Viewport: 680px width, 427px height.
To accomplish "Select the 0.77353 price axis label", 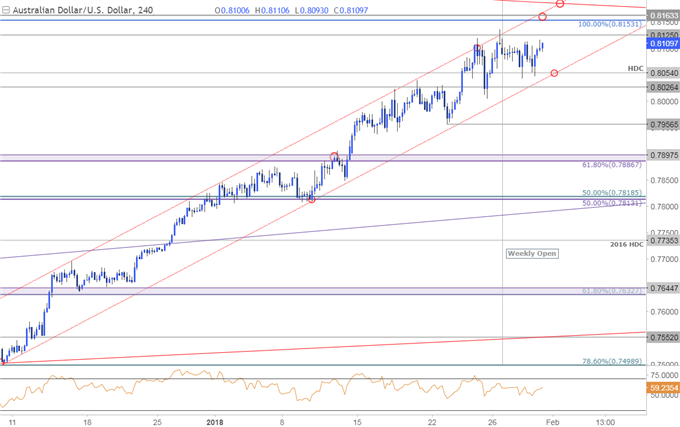I will pos(663,241).
